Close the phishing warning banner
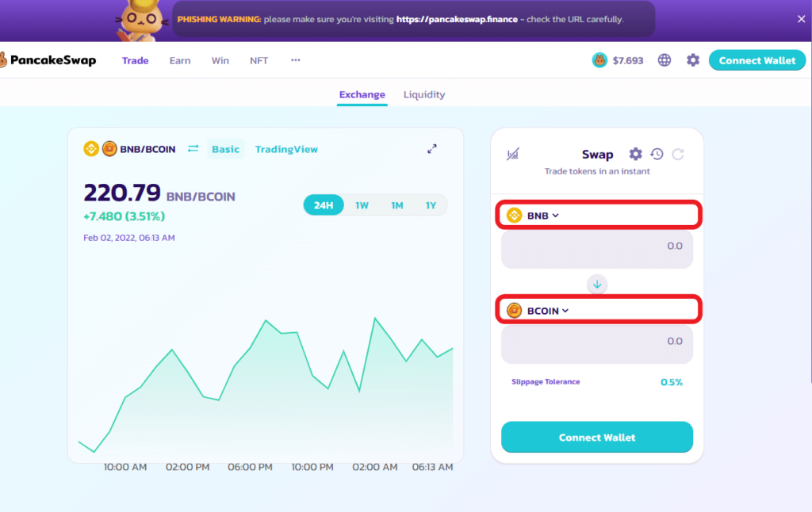 (801, 19)
